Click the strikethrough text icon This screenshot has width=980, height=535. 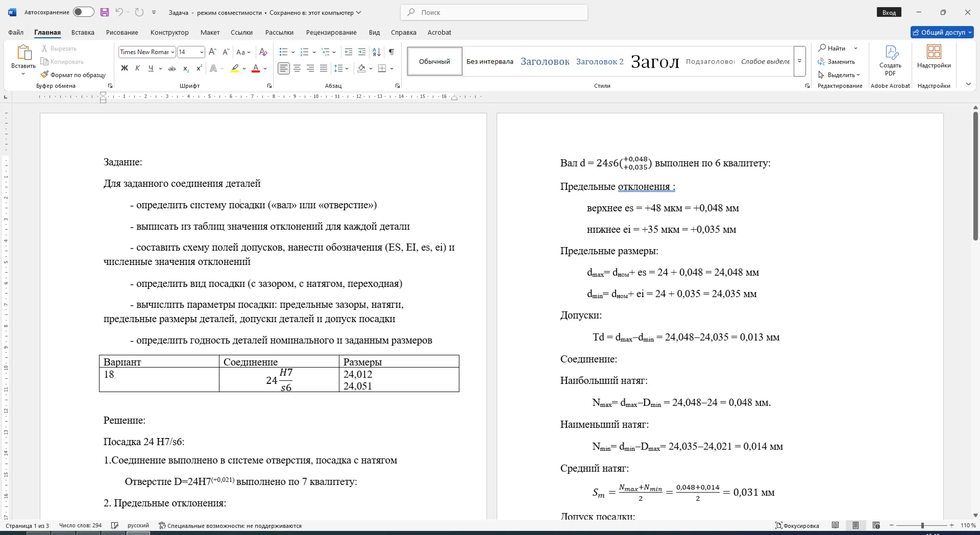coord(172,68)
